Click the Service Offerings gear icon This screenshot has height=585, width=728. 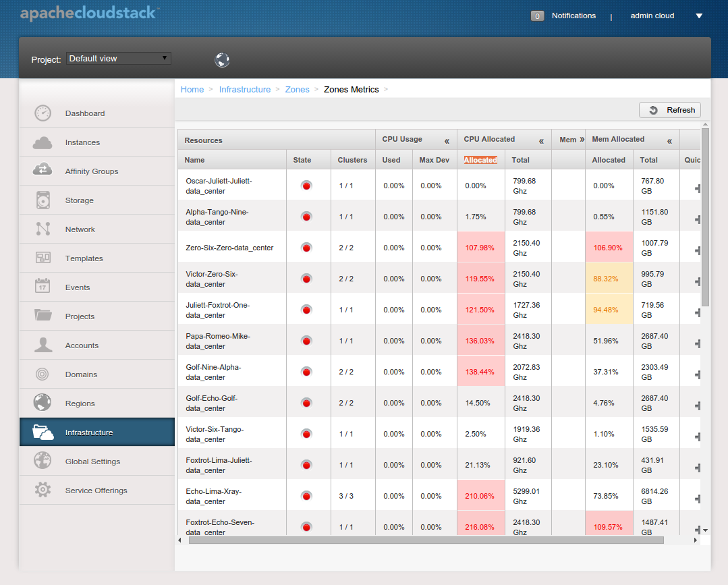[x=43, y=490]
